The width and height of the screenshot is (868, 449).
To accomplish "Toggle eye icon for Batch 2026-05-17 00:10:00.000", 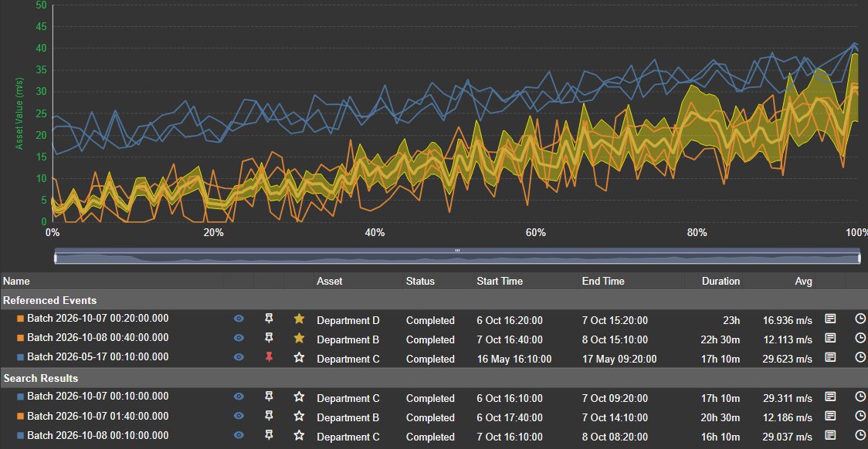I will (239, 357).
